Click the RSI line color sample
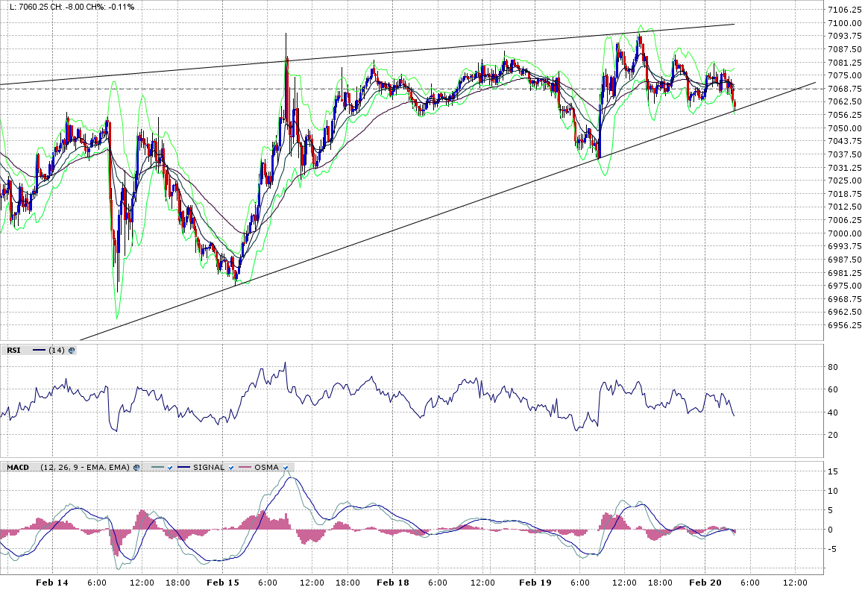 (x=40, y=350)
